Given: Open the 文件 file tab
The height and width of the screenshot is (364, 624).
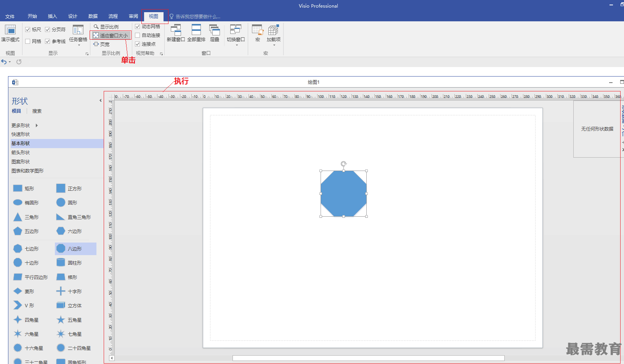Looking at the screenshot, I should click(x=10, y=16).
